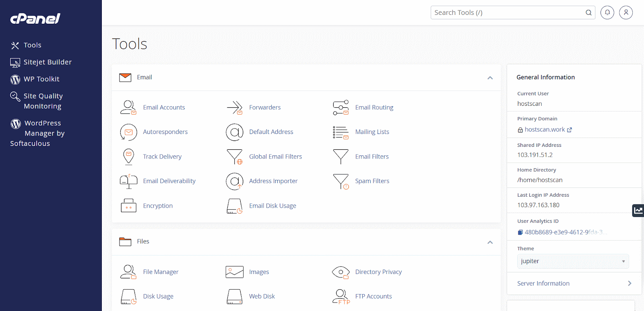Image resolution: width=644 pixels, height=311 pixels.
Task: Select the last login IP 103.97.163.180
Action: 538,205
